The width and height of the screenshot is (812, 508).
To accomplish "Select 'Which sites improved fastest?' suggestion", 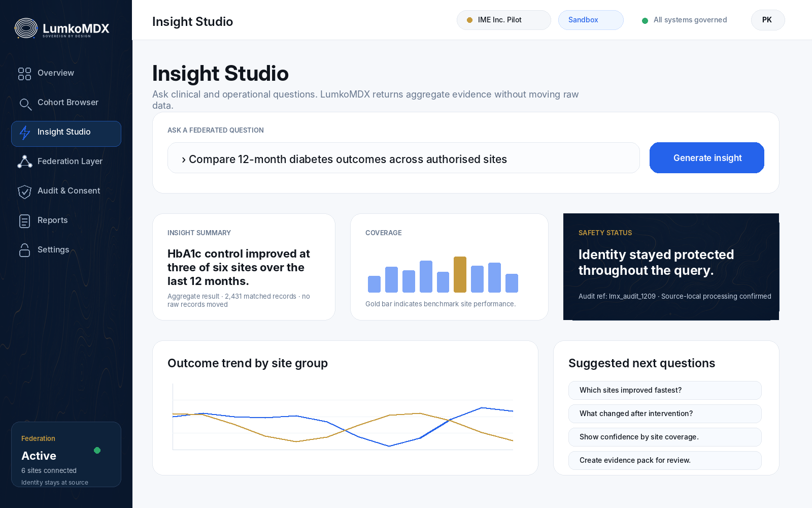I will 665,390.
